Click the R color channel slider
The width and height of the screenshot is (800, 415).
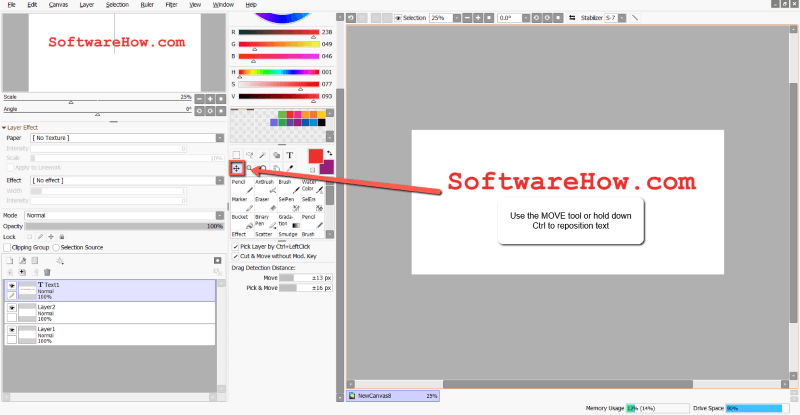coord(279,32)
